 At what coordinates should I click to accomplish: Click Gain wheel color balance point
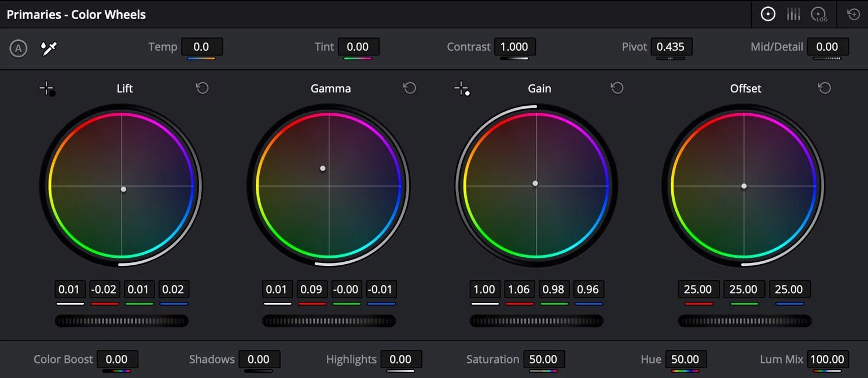pyautogui.click(x=535, y=183)
